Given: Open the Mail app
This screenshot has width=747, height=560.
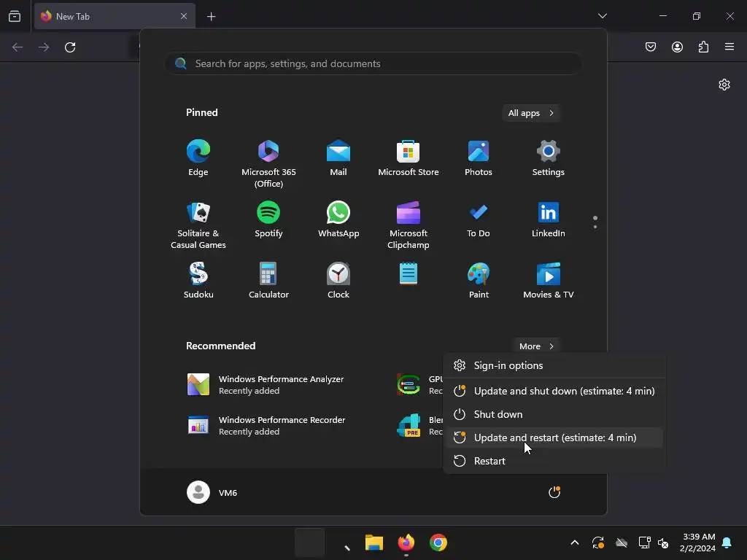Looking at the screenshot, I should [338, 158].
